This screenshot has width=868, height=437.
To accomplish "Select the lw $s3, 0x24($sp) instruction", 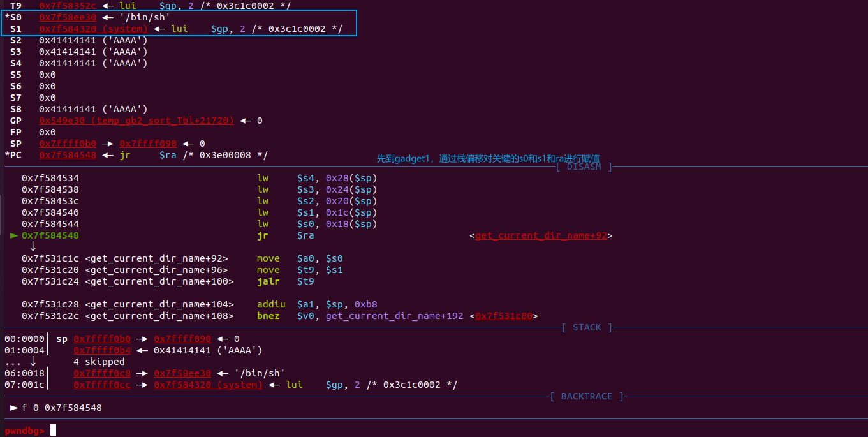I will 317,189.
